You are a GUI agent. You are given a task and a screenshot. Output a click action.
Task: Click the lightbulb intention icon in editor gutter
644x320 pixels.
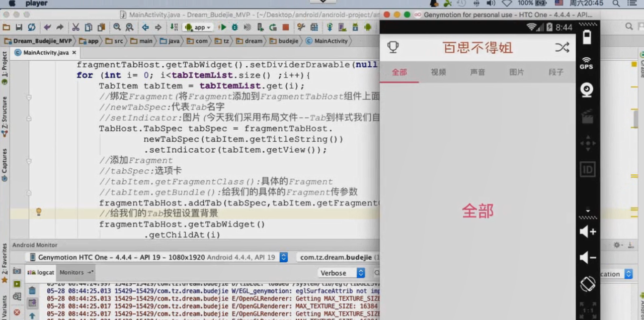(x=39, y=212)
